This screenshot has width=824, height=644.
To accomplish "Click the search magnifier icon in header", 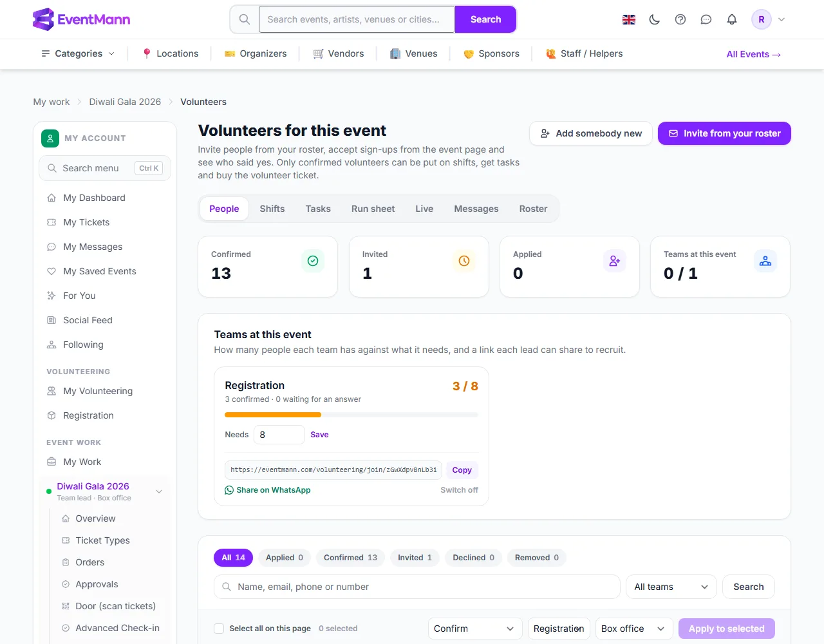I will 245,19.
